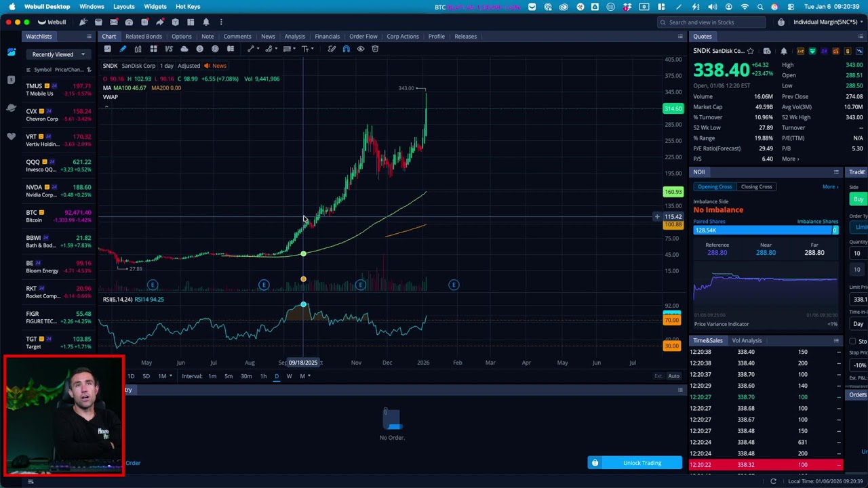This screenshot has width=868, height=488.
Task: Click the earnings E marker near August
Action: point(264,285)
